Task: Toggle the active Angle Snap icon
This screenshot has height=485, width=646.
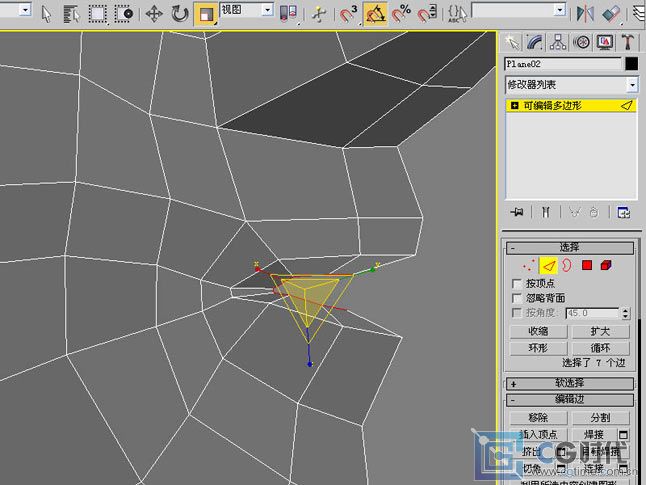Action: point(375,14)
